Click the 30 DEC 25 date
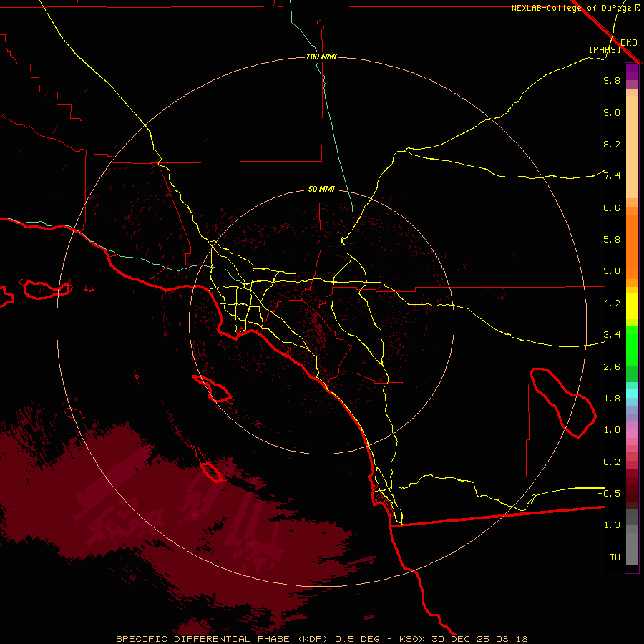Viewport: 644px width, 644px height. (460, 639)
